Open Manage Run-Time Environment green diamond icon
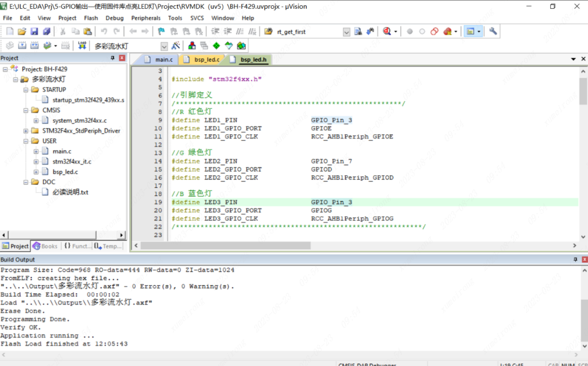The width and height of the screenshot is (588, 366). 216,46
